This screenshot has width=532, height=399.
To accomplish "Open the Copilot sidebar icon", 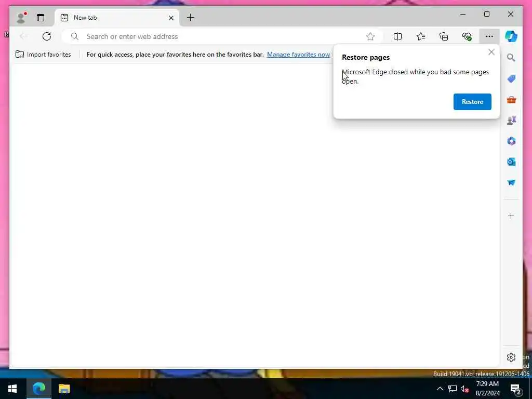I will (511, 36).
